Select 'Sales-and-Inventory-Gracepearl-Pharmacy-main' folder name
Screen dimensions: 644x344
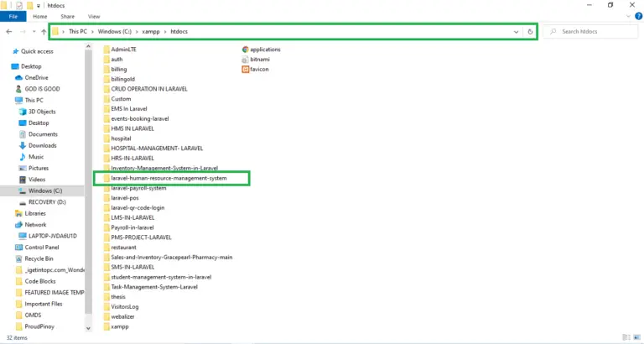[x=172, y=258]
